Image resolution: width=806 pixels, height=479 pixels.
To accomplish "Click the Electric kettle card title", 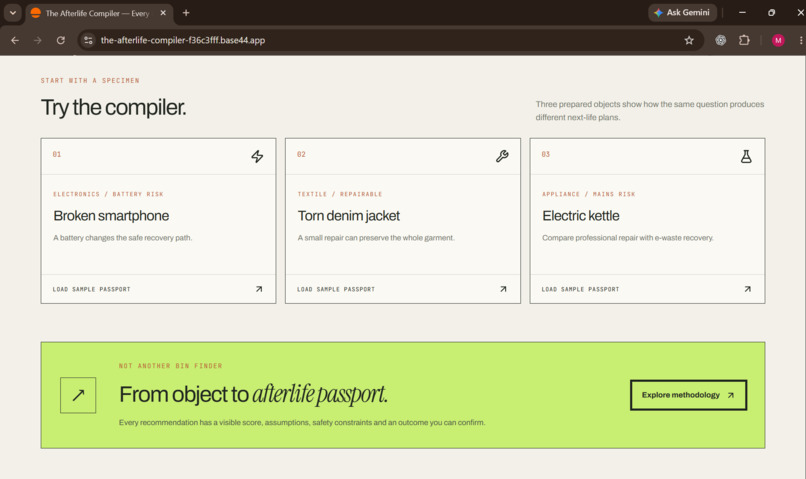I will pos(581,216).
